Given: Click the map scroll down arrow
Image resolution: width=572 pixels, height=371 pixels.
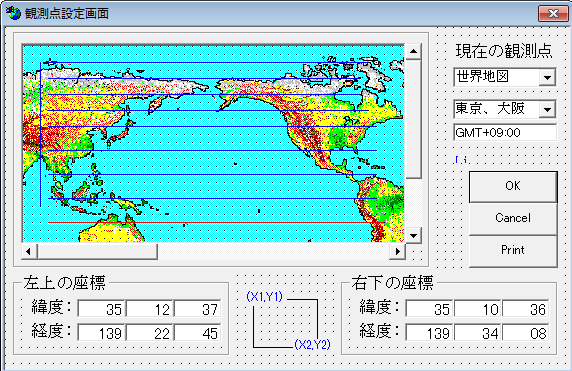Looking at the screenshot, I should click(413, 235).
